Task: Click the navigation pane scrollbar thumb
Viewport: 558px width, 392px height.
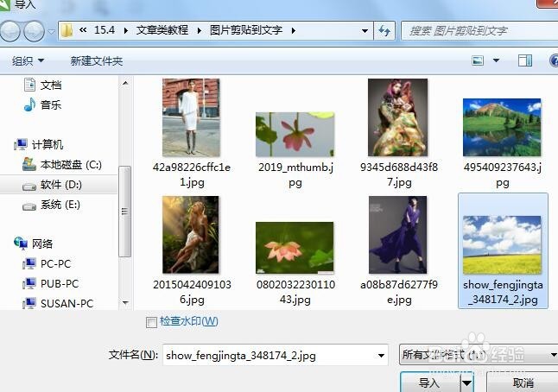Action: pyautogui.click(x=125, y=212)
